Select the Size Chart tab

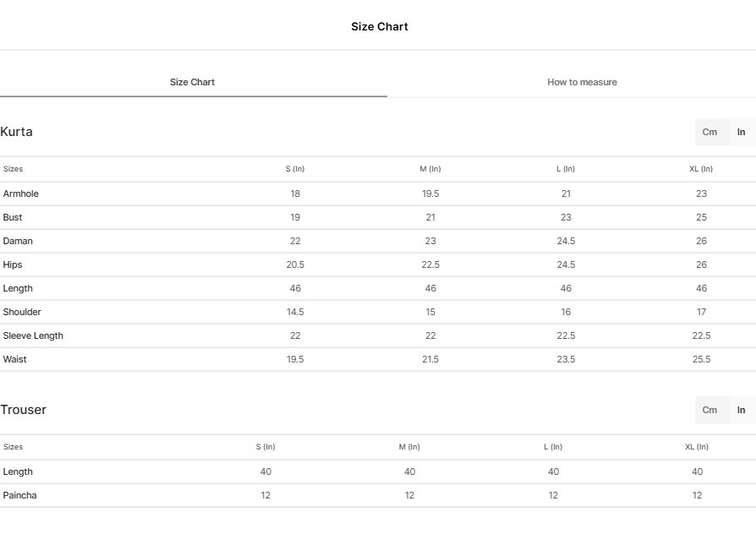[x=192, y=82]
